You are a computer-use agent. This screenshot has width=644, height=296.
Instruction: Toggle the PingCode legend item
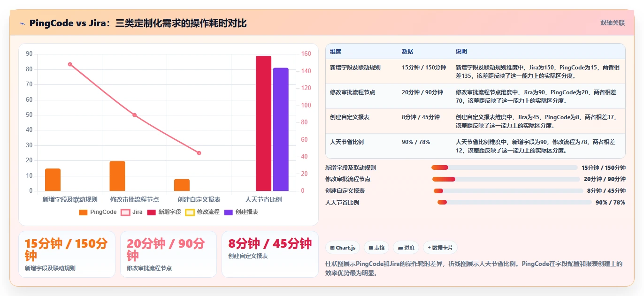click(98, 212)
